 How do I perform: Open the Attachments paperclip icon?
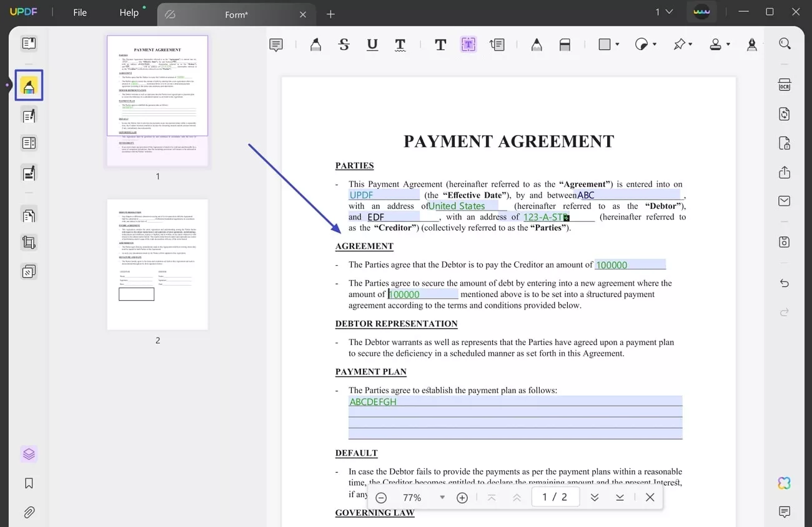29,513
